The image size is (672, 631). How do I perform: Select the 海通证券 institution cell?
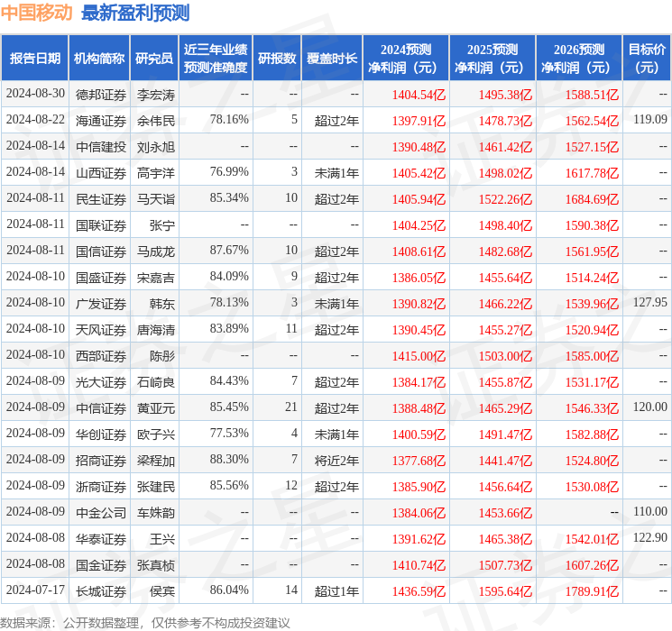click(101, 121)
